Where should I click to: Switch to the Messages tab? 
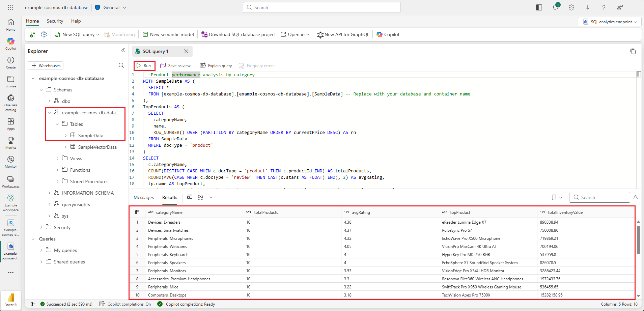(x=144, y=198)
